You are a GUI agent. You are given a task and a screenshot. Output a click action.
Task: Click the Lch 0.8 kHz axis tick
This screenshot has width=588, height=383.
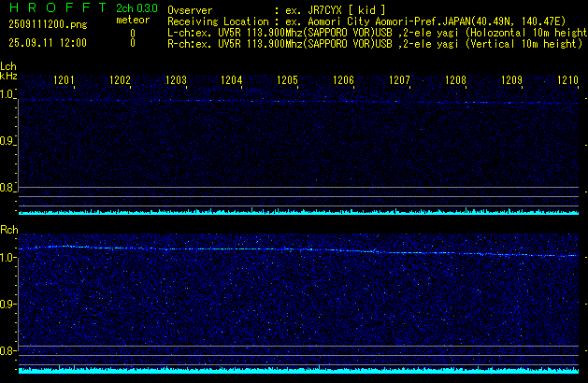click(x=7, y=188)
